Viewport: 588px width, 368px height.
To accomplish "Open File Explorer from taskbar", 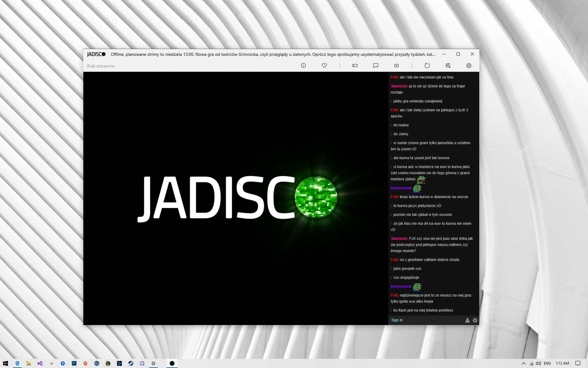I will click(x=28, y=363).
